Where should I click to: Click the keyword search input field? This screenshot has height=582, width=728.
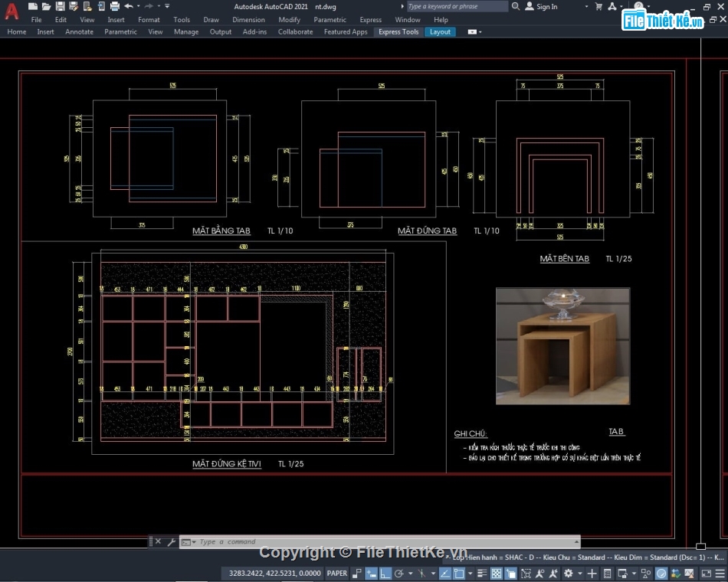point(457,6)
